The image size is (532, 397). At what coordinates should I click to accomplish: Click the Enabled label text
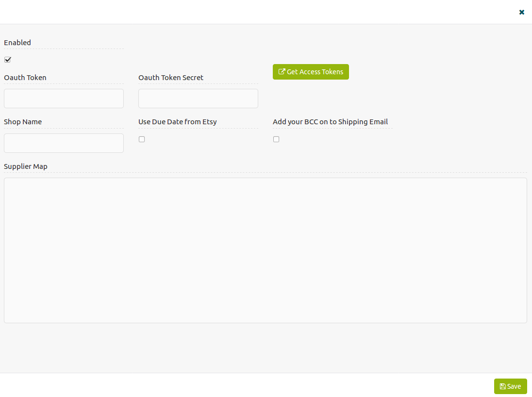pos(17,42)
